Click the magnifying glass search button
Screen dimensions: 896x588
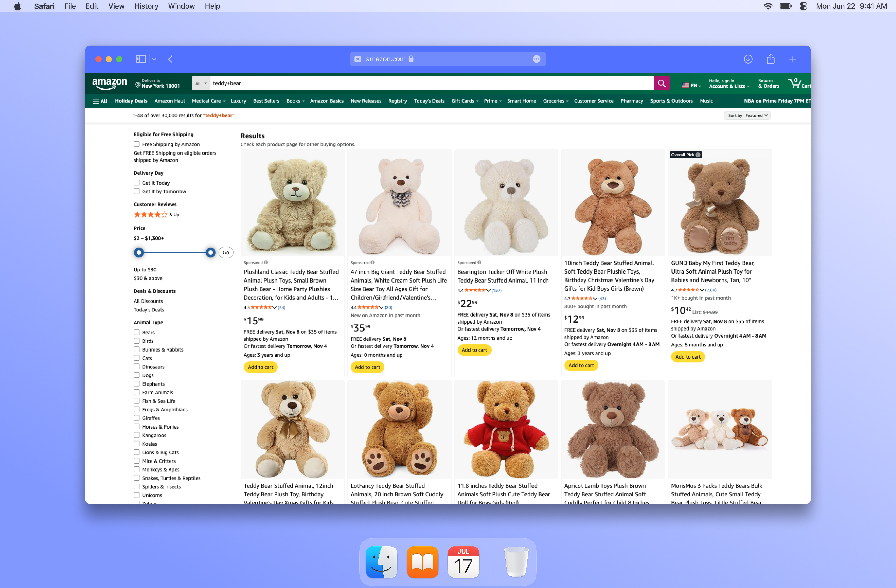point(661,83)
